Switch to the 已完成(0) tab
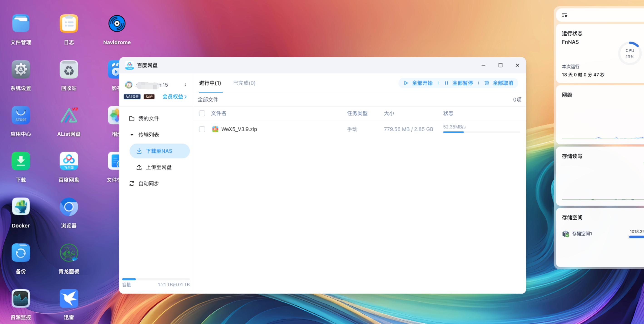The height and width of the screenshot is (324, 644). [x=244, y=83]
